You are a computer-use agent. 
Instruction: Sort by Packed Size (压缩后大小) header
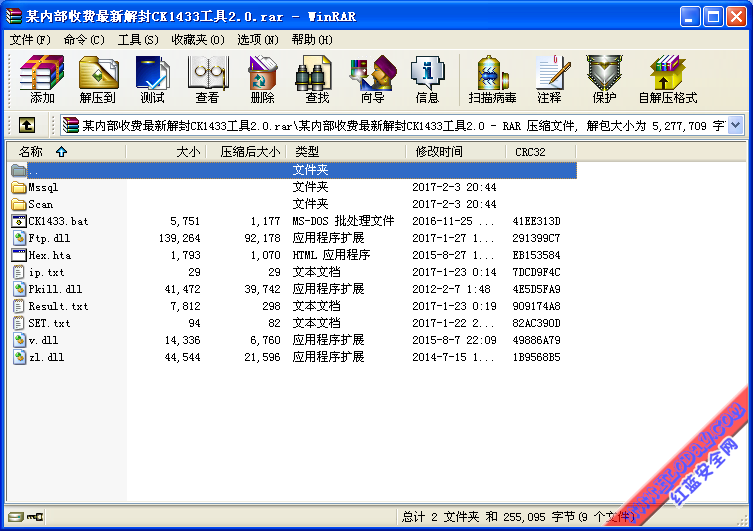click(x=246, y=152)
